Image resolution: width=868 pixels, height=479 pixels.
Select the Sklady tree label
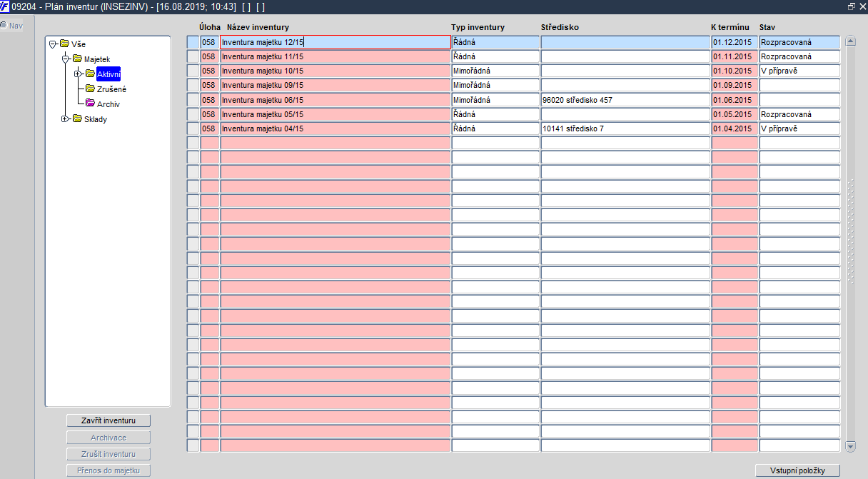coord(96,119)
